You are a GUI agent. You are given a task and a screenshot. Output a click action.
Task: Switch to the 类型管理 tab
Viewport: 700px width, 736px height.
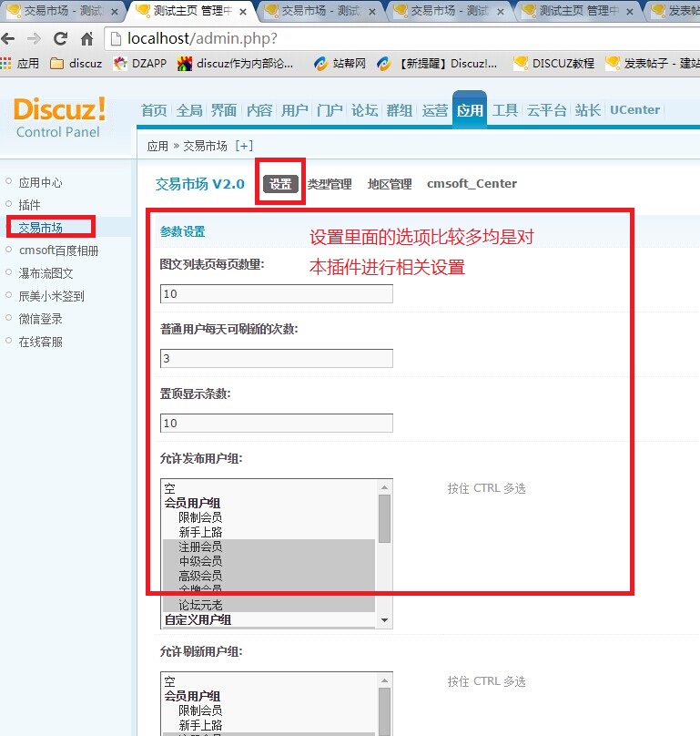330,184
